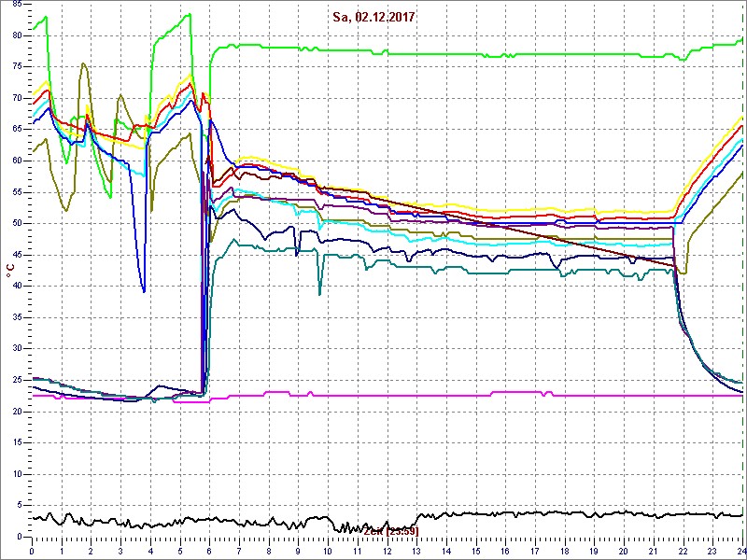Click the bright green plateau line near 77 degrees
Viewport: 747px width, 560px height.
click(x=467, y=53)
